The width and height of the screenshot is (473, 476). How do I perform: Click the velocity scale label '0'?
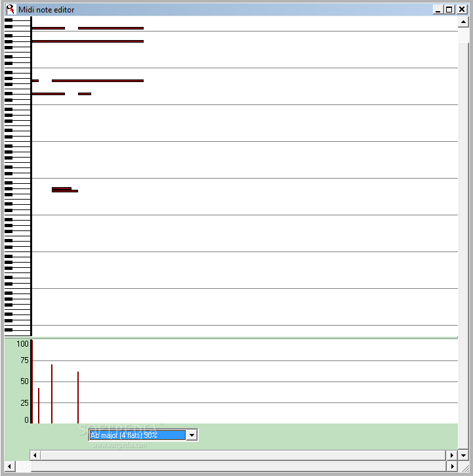tap(26, 420)
